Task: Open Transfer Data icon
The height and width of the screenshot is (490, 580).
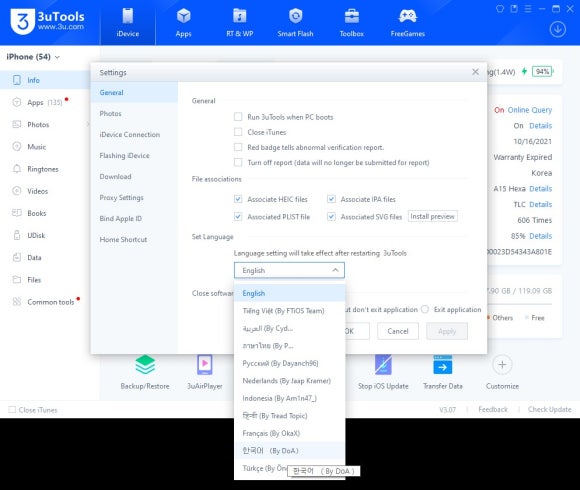Action: pos(443,365)
